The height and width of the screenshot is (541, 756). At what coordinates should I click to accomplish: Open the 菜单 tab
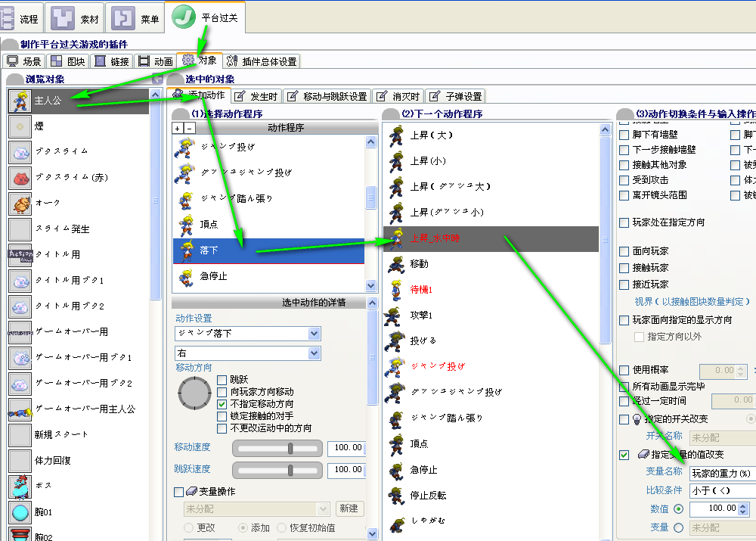click(135, 18)
